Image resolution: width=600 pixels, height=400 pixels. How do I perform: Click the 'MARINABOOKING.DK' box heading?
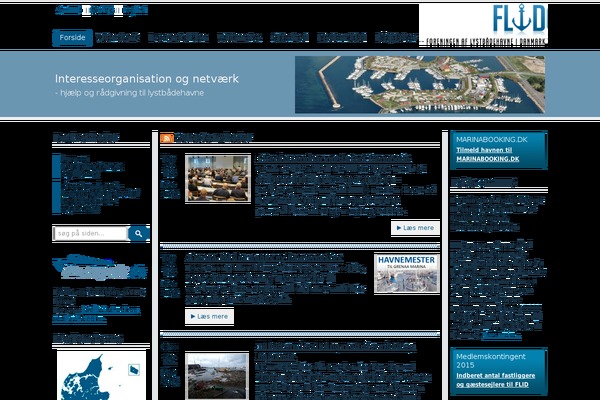point(491,139)
